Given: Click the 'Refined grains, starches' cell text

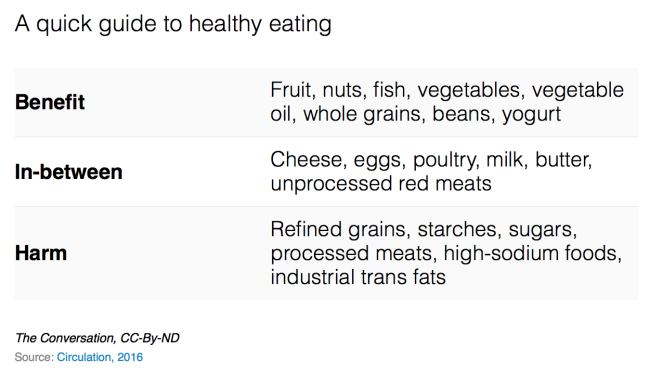Looking at the screenshot, I should tap(446, 253).
